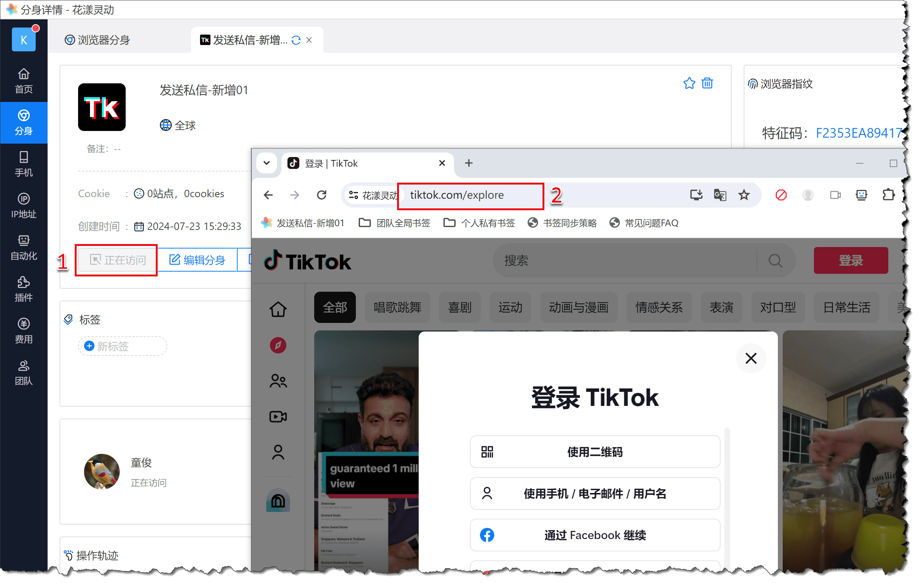The width and height of the screenshot is (924, 583).
Task: Open TikTok home icon in sidebar
Action: (278, 310)
